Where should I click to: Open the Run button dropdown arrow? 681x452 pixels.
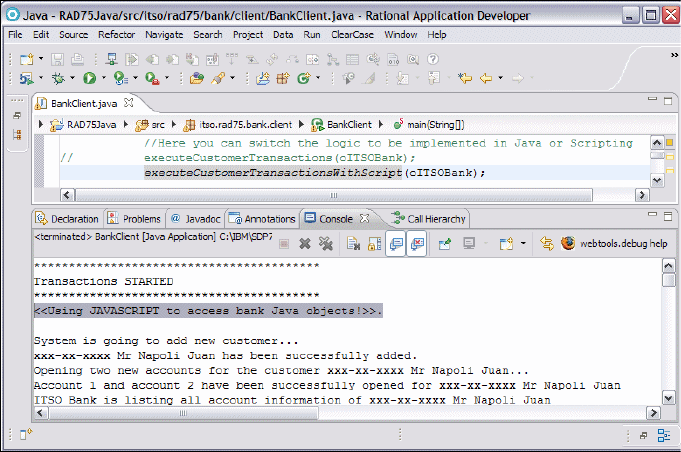(x=103, y=78)
